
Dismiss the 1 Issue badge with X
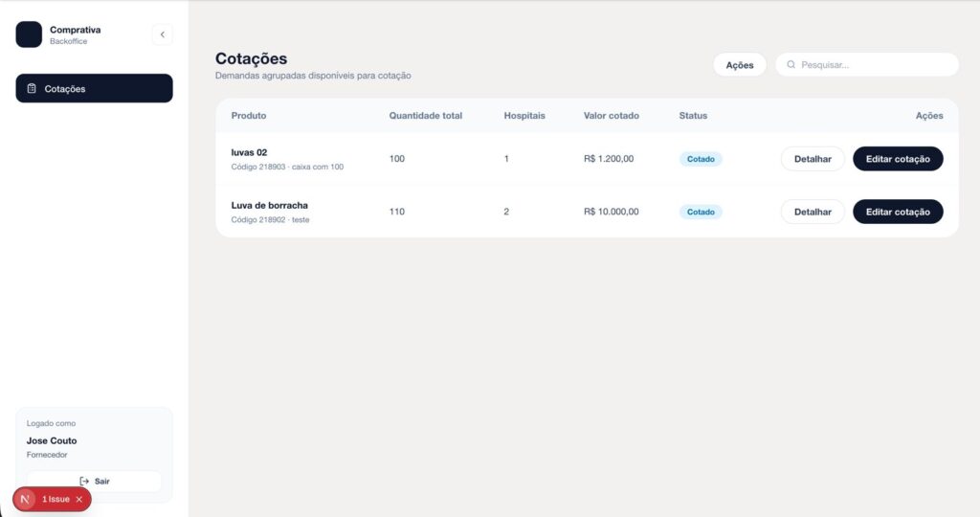[79, 499]
